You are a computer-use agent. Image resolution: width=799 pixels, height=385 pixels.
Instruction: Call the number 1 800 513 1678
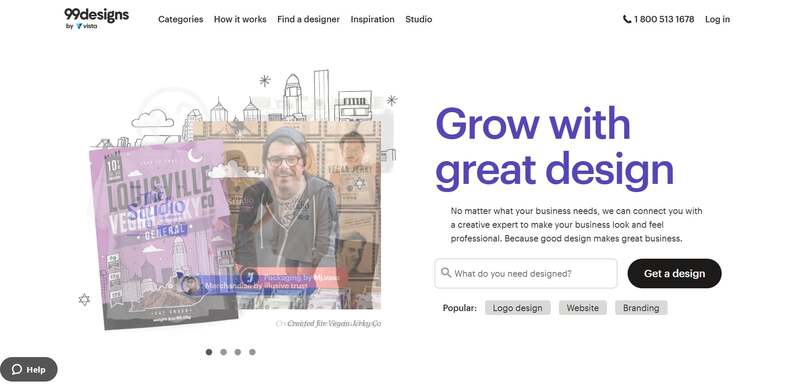tap(664, 19)
